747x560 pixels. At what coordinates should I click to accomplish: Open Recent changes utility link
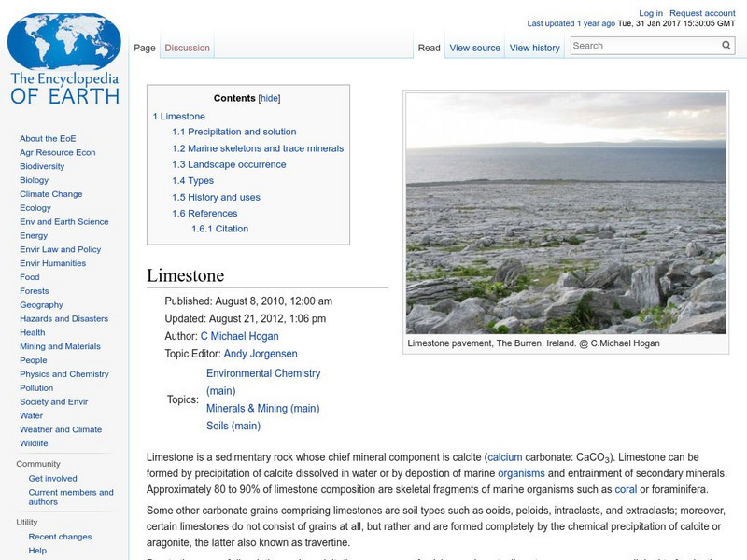point(60,537)
